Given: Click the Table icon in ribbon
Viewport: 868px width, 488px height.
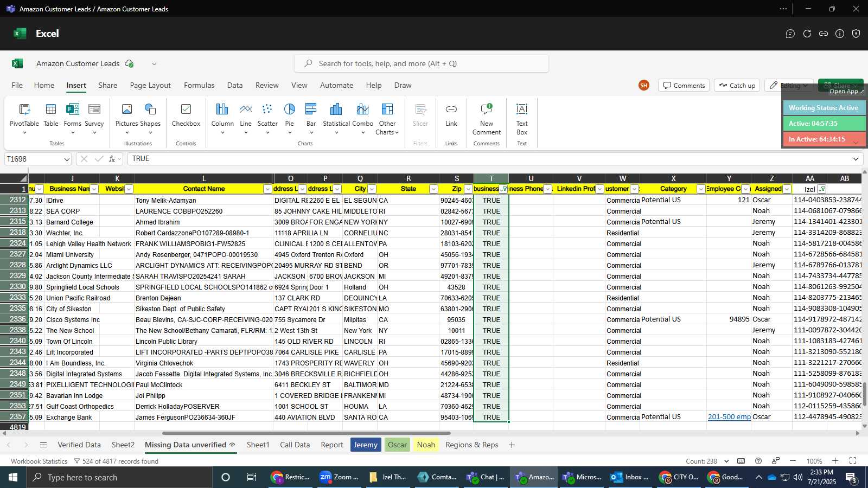Looking at the screenshot, I should point(51,115).
